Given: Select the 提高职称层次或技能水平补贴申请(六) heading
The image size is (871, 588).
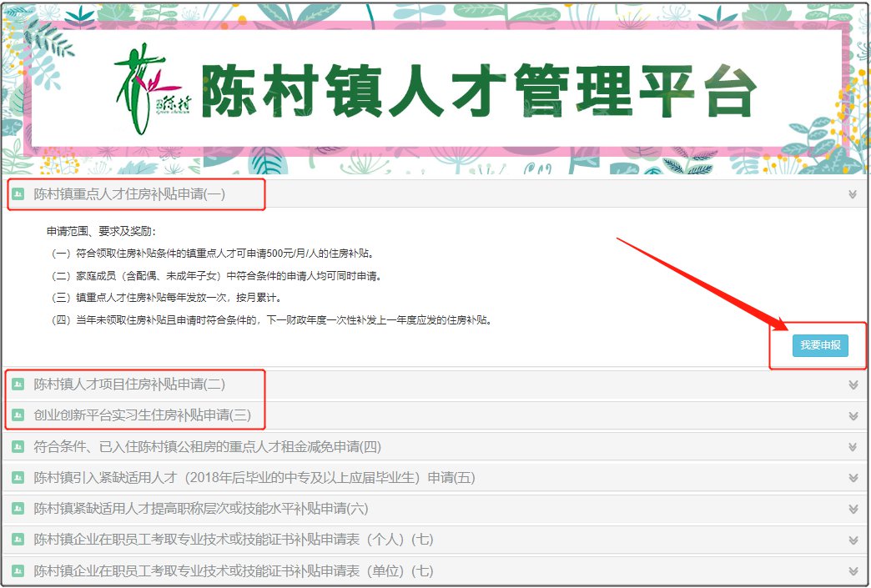Looking at the screenshot, I should click(200, 509).
